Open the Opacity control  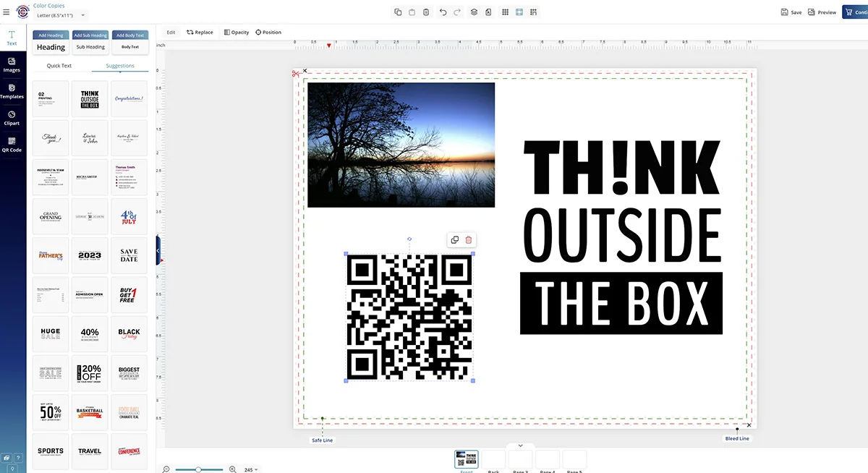[x=237, y=33]
